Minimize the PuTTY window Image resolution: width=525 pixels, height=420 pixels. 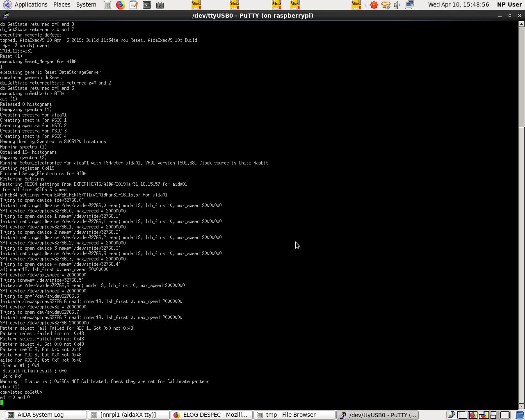[500, 16]
